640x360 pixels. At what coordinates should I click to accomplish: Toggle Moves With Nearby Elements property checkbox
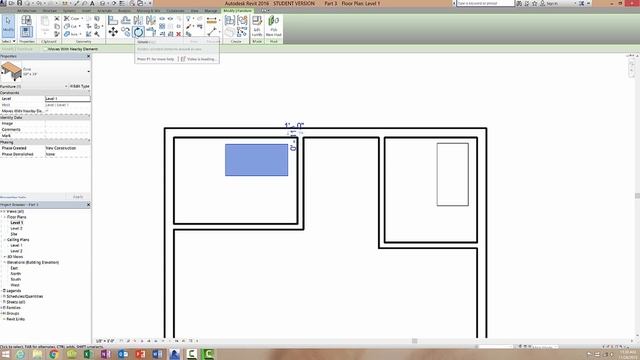[47, 111]
